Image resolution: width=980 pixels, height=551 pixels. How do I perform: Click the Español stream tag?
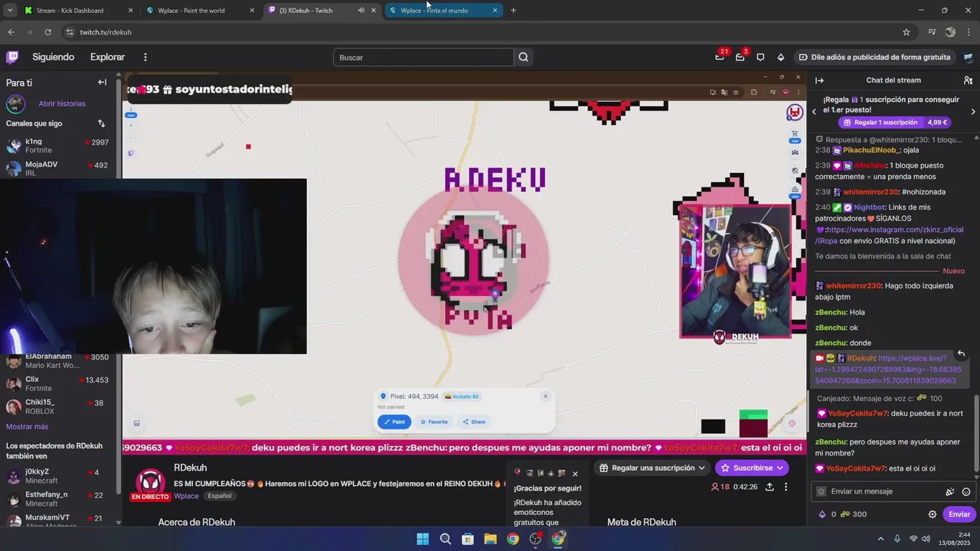(219, 496)
